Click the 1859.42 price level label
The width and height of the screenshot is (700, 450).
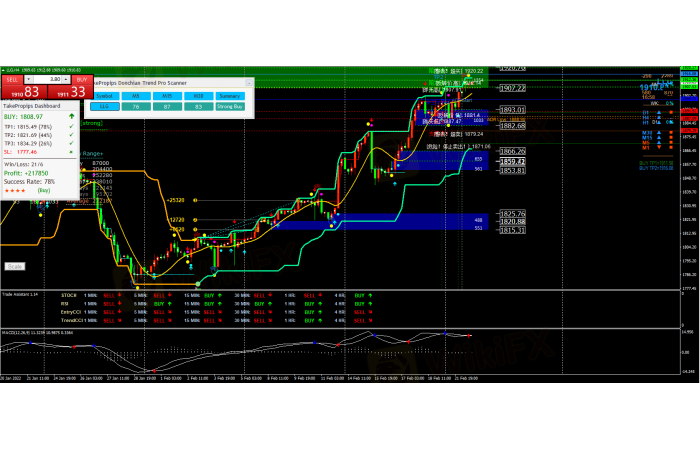(x=512, y=161)
